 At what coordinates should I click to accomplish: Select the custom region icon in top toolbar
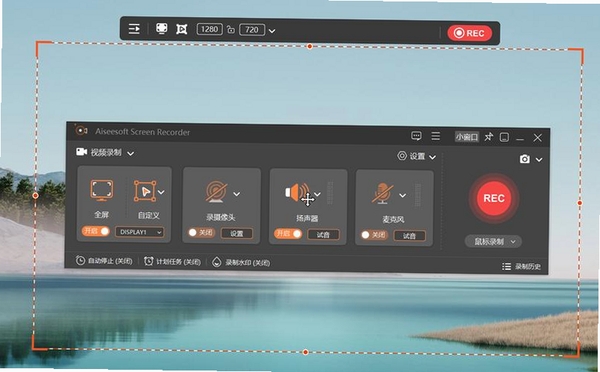coord(181,29)
